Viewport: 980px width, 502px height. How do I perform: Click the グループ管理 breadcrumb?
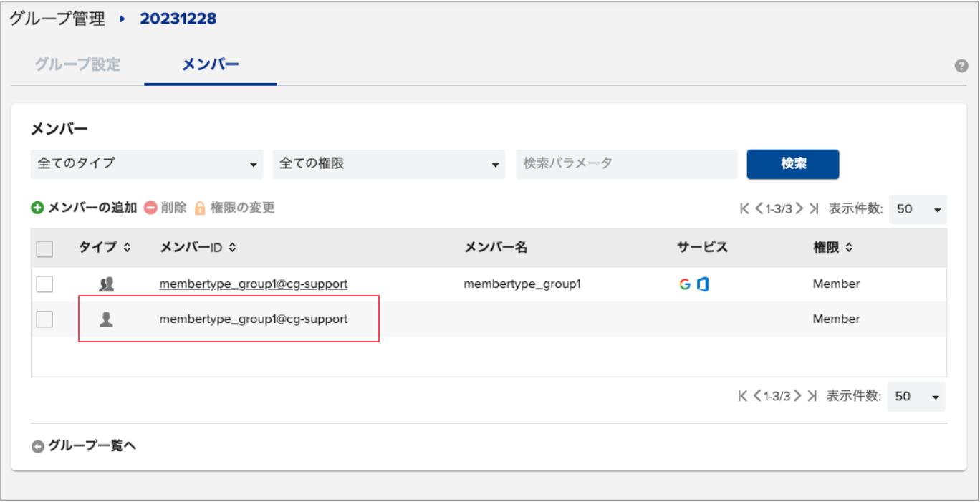click(57, 19)
